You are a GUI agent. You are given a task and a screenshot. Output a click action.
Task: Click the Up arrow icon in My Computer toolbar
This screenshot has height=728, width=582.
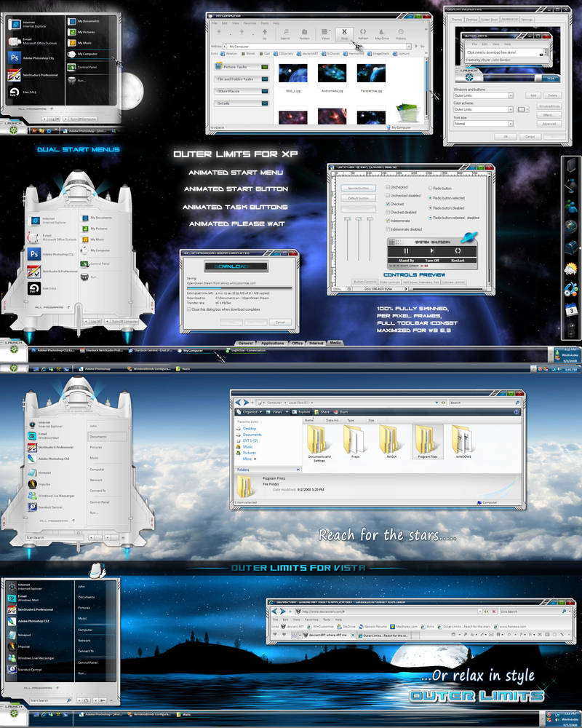(x=265, y=32)
